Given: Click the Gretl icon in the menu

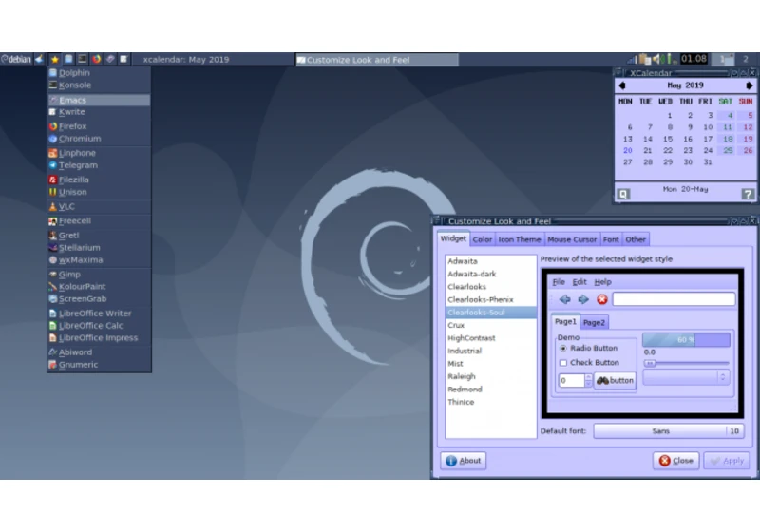Looking at the screenshot, I should pos(53,236).
